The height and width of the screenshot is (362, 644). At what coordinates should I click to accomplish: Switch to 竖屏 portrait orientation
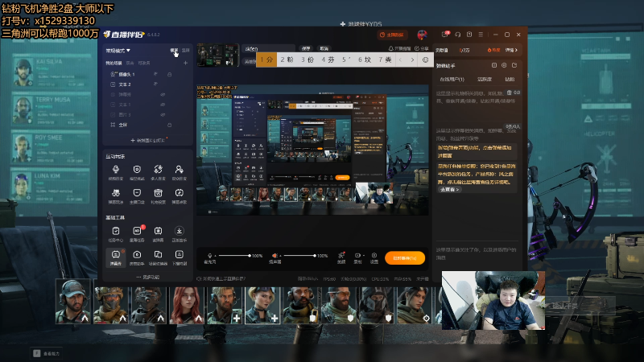186,51
